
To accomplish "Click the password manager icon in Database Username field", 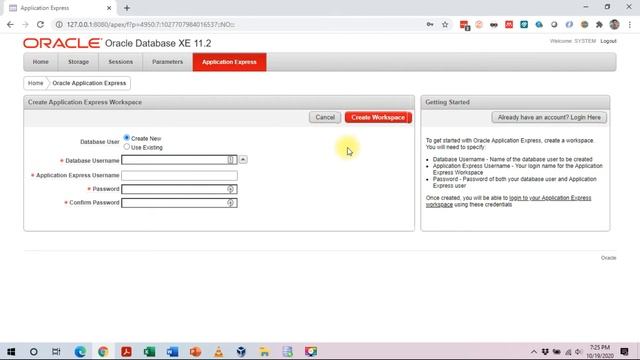I will click(231, 160).
